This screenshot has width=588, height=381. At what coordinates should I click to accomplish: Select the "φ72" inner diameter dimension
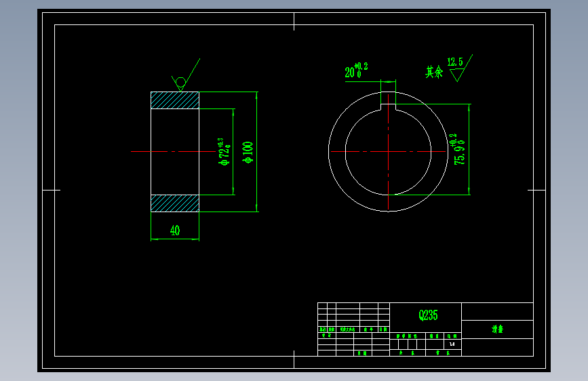click(224, 152)
